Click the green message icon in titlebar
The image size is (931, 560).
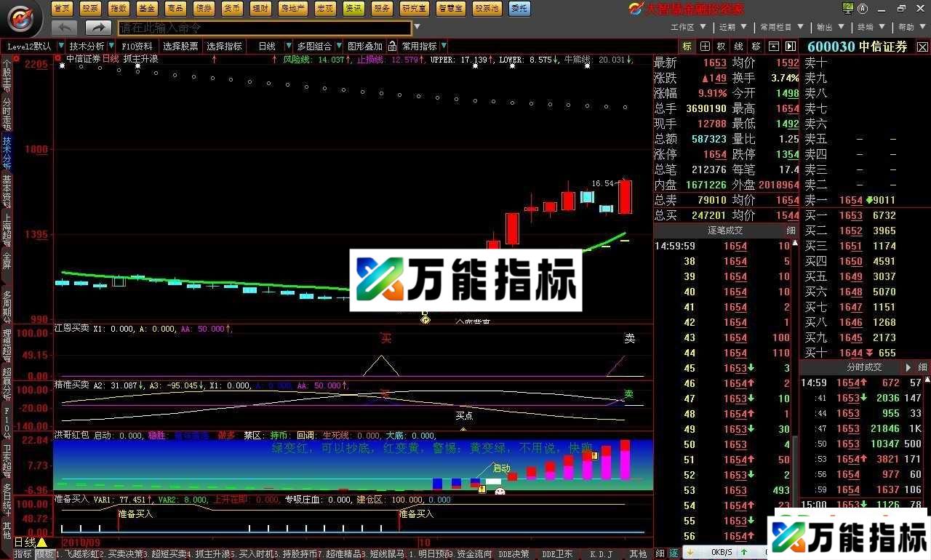(x=847, y=8)
